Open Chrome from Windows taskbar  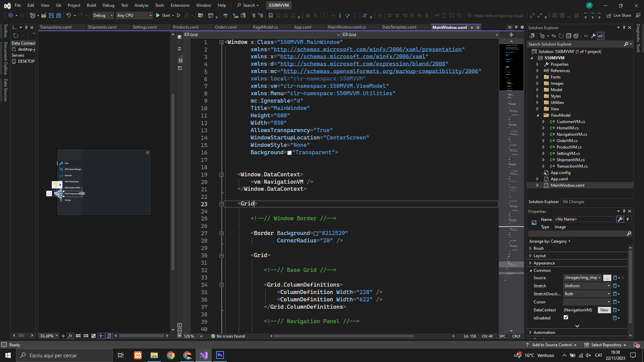pos(171,355)
